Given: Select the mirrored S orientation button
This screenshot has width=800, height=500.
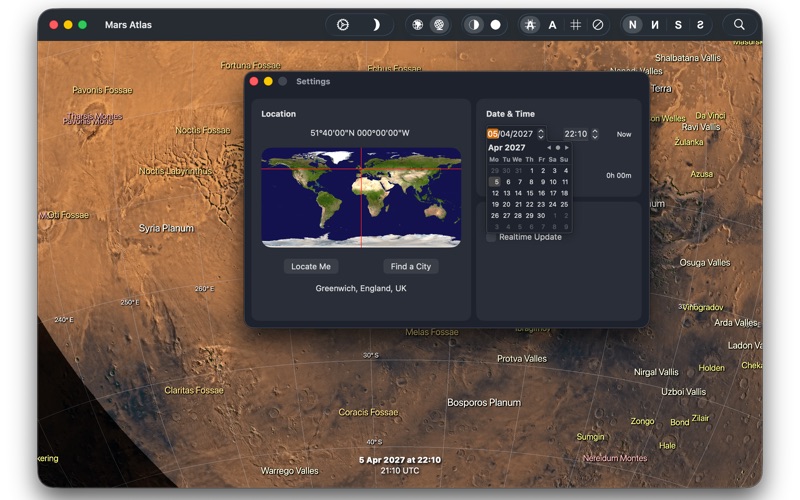Looking at the screenshot, I should [x=700, y=24].
